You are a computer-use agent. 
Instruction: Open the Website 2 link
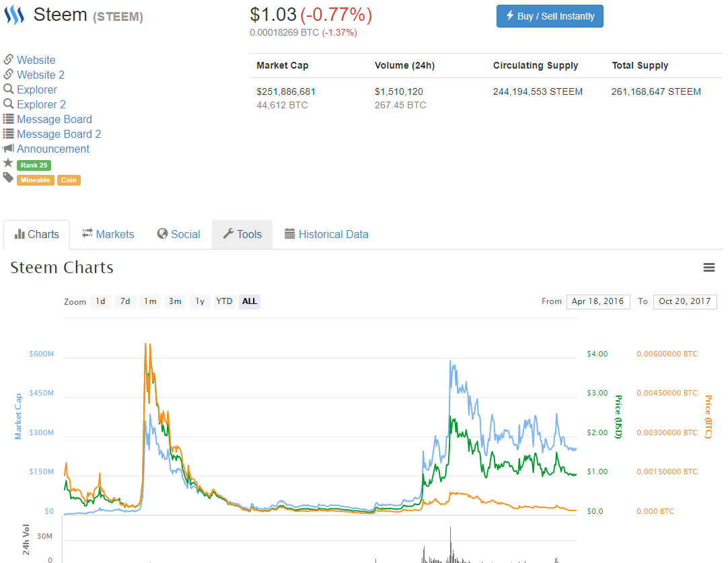point(41,75)
